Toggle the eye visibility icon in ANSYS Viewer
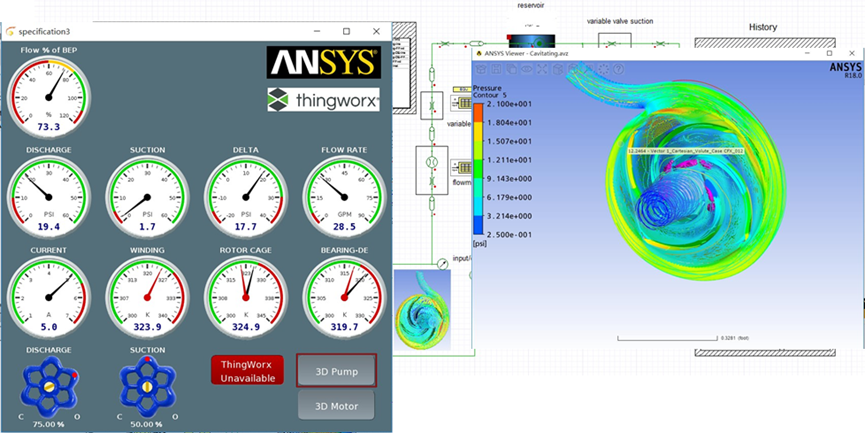This screenshot has width=865, height=433. pyautogui.click(x=527, y=69)
